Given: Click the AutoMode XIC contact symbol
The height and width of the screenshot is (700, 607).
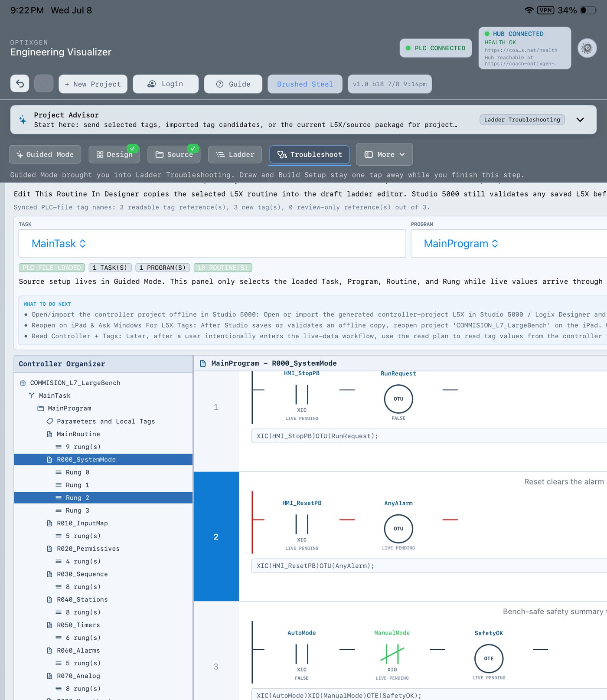Looking at the screenshot, I should coord(302,654).
